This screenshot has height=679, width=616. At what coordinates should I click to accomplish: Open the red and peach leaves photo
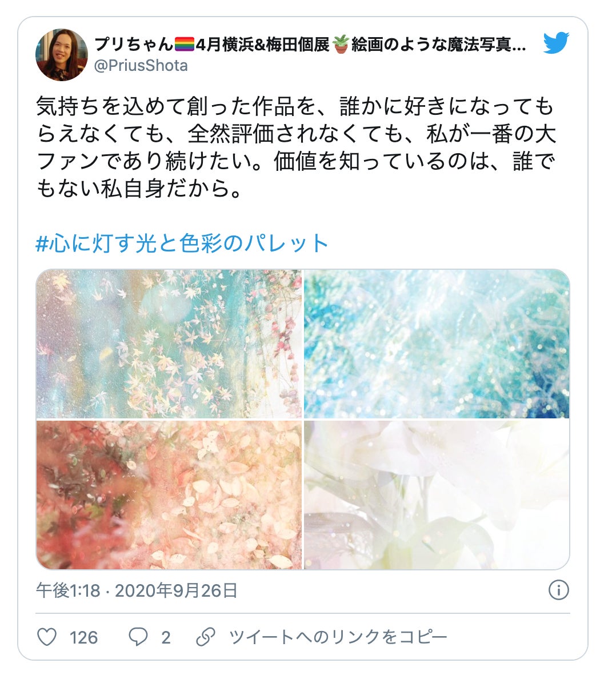[169, 495]
